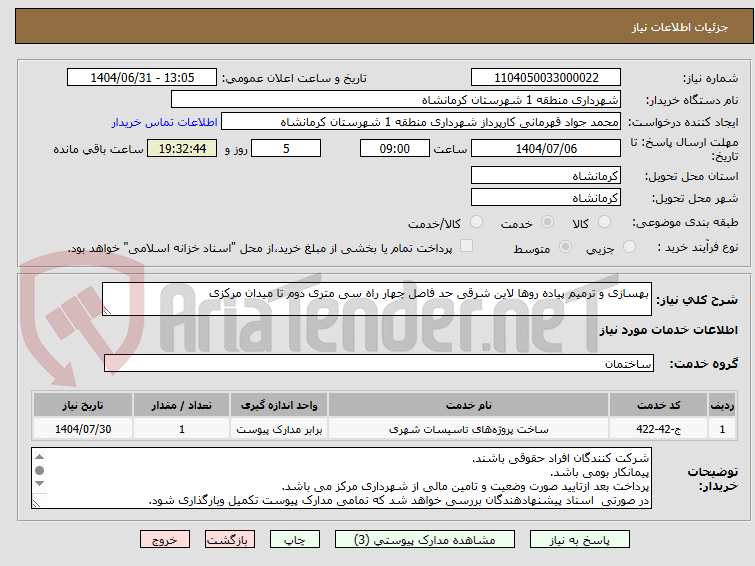Click the تاریخ نیاز column header

click(83, 405)
